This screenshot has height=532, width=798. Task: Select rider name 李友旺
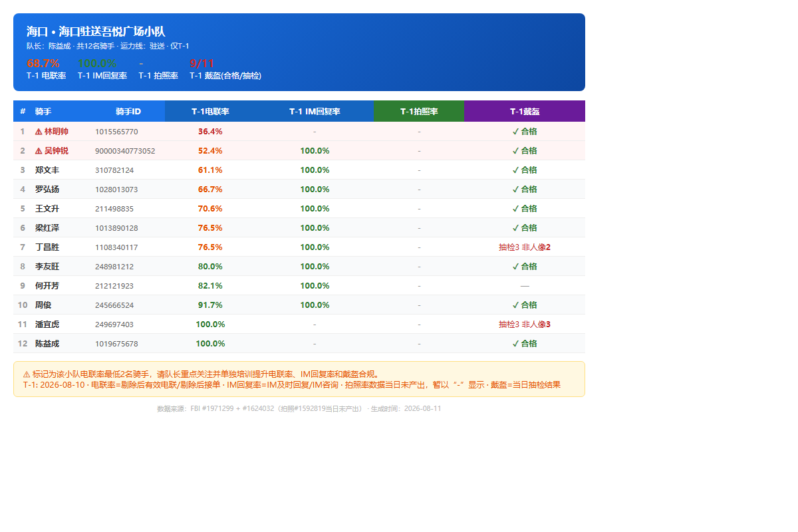coord(47,267)
